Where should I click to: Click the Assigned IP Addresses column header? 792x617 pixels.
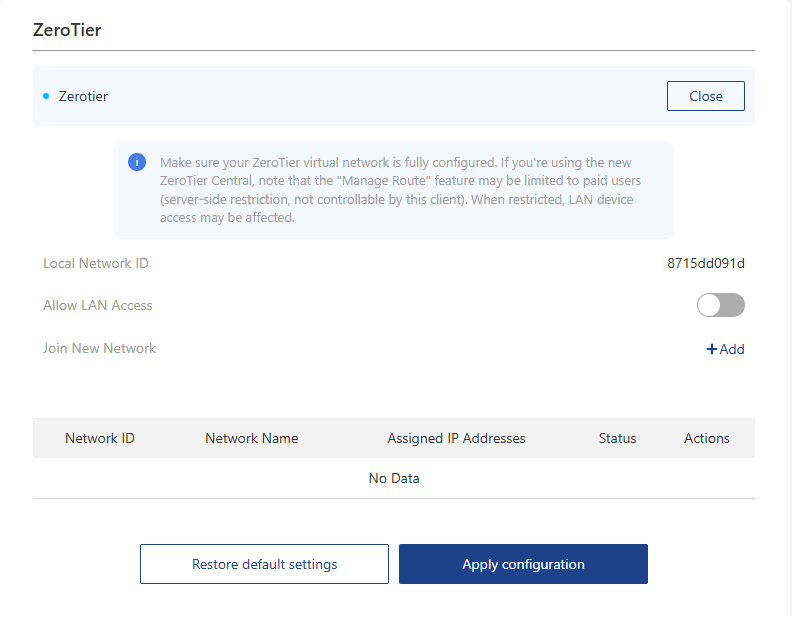[x=456, y=438]
